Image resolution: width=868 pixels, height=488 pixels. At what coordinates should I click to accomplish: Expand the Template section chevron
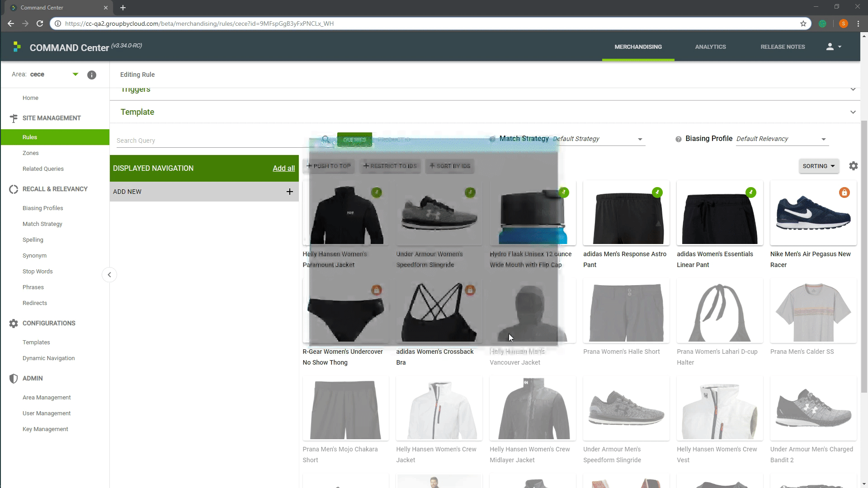tap(853, 112)
